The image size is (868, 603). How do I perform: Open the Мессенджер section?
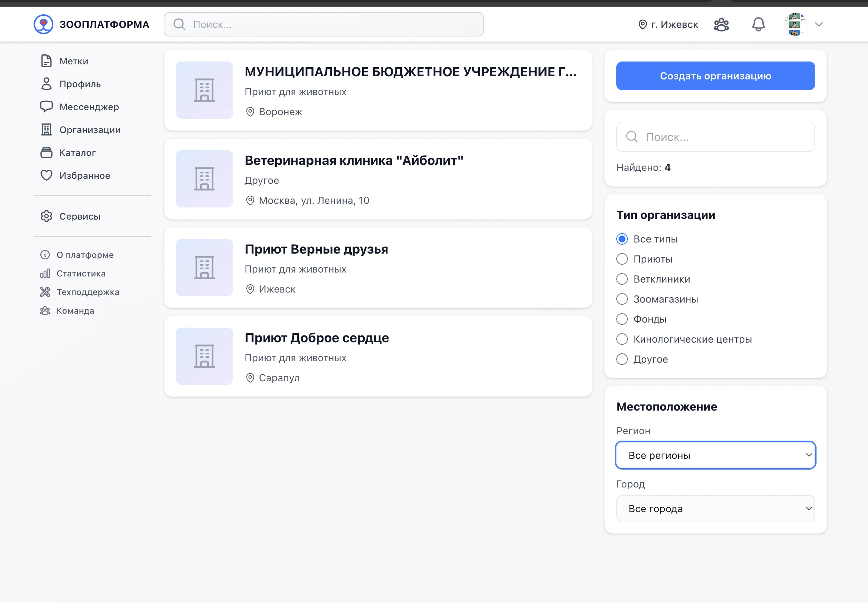[x=89, y=107]
